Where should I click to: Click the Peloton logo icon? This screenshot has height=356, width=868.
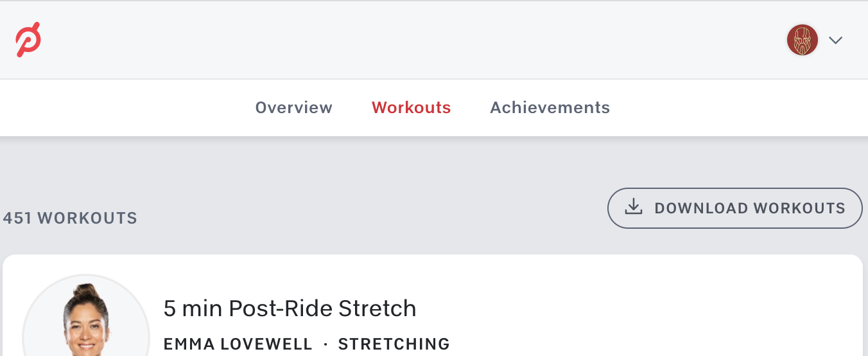[x=28, y=40]
